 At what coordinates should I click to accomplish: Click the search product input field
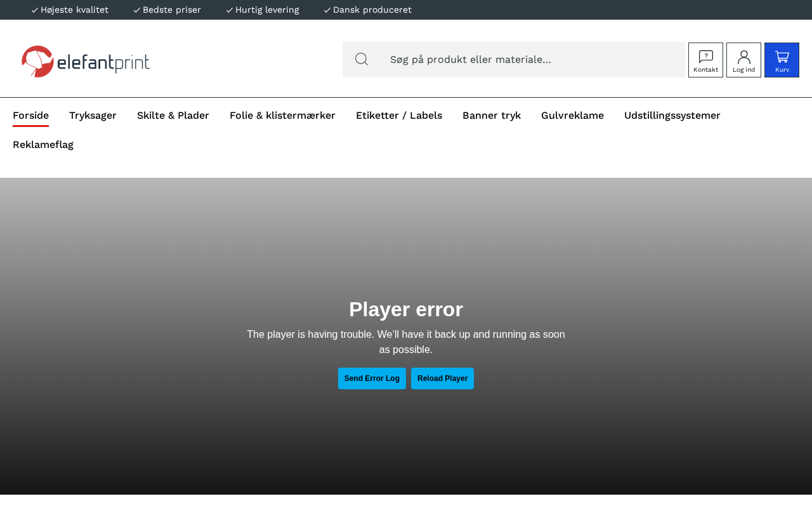533,60
